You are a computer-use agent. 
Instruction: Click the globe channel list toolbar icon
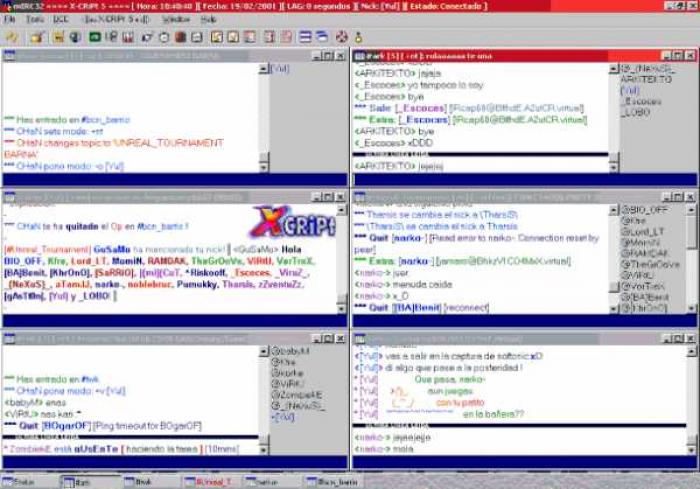pyautogui.click(x=75, y=37)
